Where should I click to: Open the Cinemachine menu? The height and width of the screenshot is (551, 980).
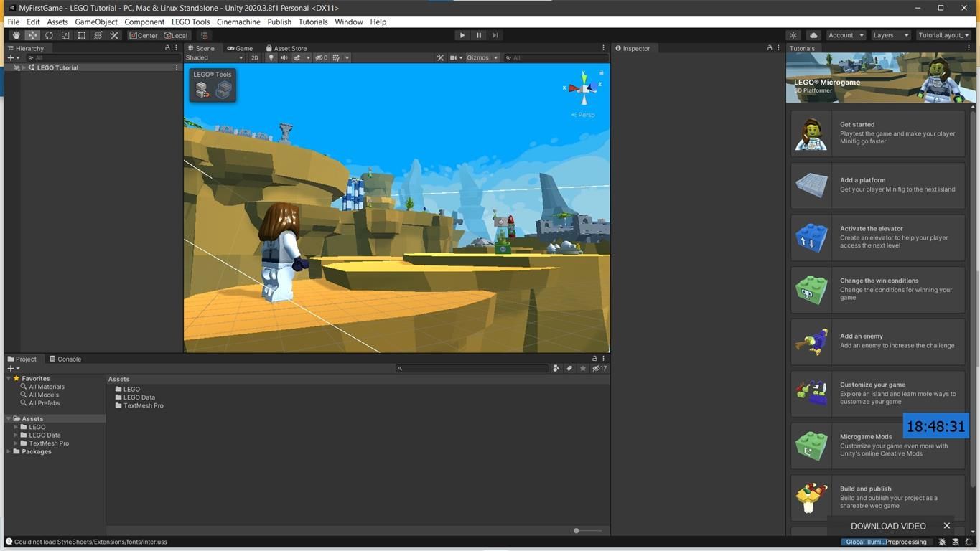tap(238, 22)
